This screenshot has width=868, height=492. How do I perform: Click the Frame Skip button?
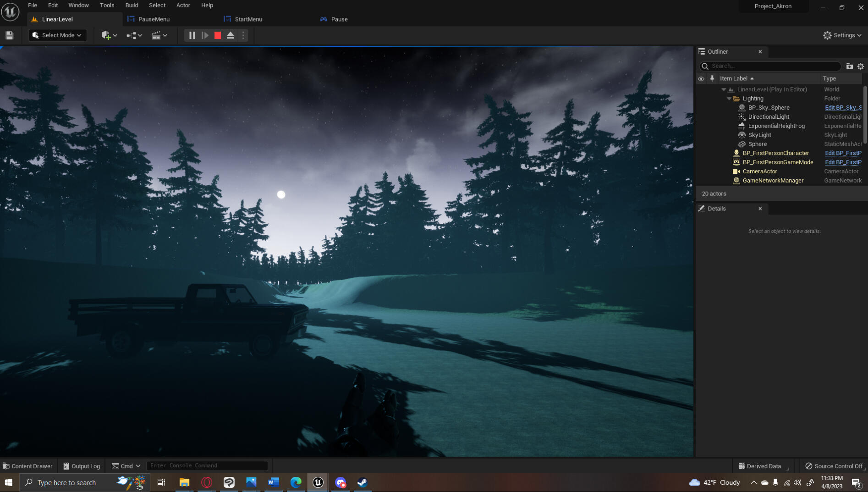pyautogui.click(x=205, y=35)
